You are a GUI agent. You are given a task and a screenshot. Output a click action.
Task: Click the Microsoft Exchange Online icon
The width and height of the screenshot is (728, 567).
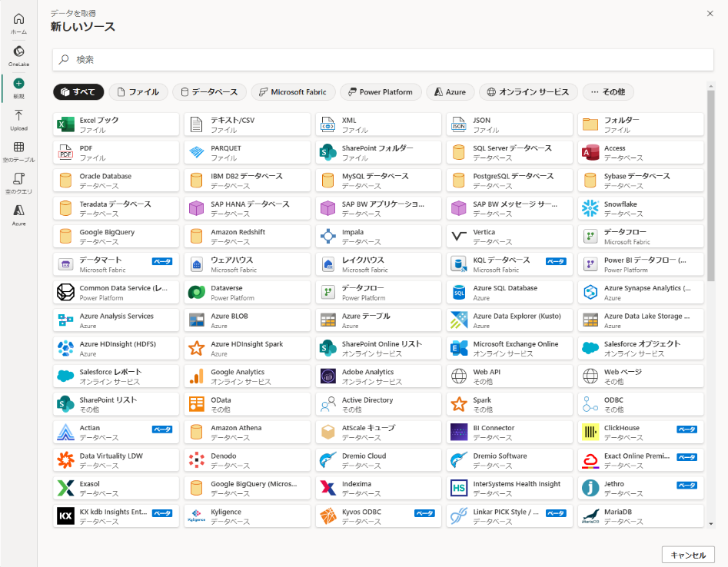point(459,348)
